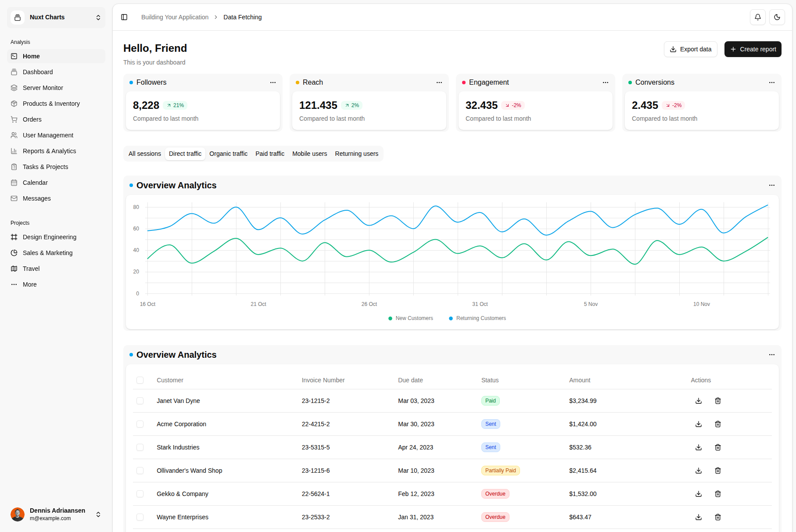Toggle dark mode with the moon icon

777,17
